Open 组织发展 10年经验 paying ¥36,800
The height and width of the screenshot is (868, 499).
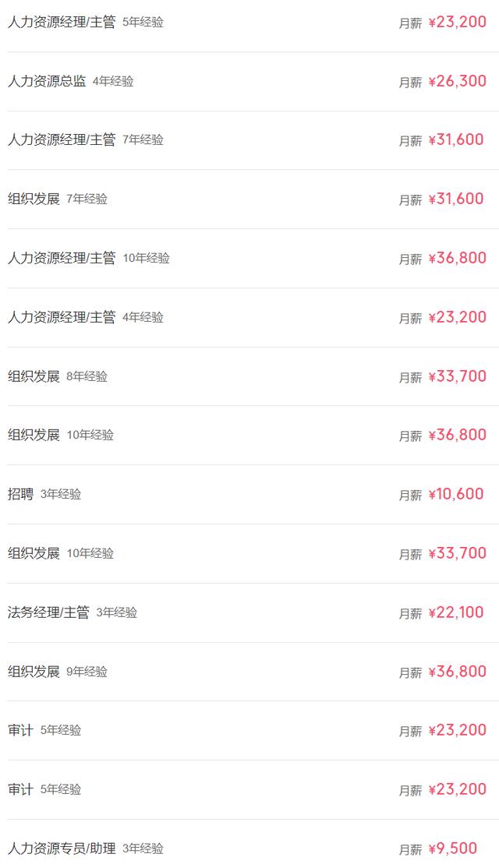[x=34, y=435]
